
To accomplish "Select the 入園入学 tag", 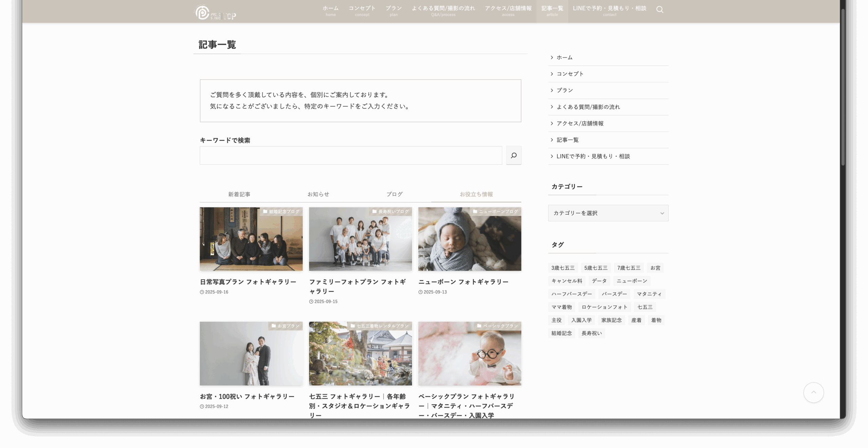I will coord(581,320).
